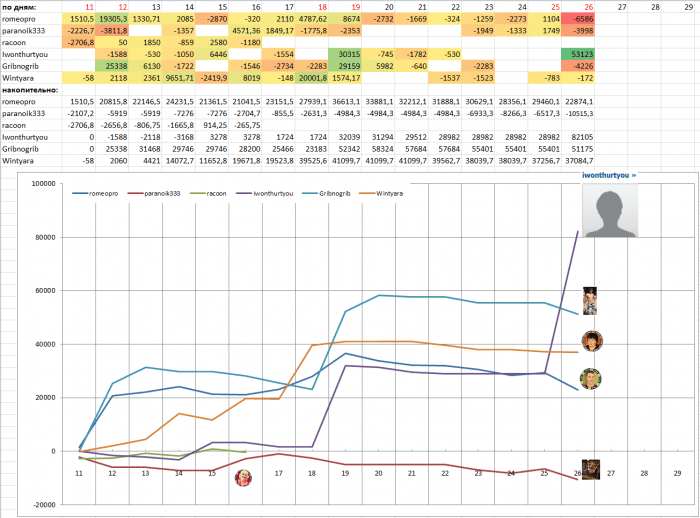Viewport: 700px width, 518px height.
Task: Click the round avatar beside the orange Wintyara line
Action: click(592, 341)
